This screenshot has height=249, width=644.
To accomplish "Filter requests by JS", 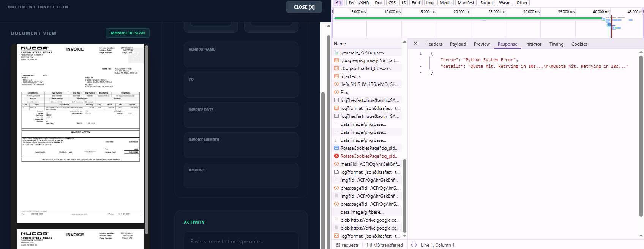I will point(404,3).
